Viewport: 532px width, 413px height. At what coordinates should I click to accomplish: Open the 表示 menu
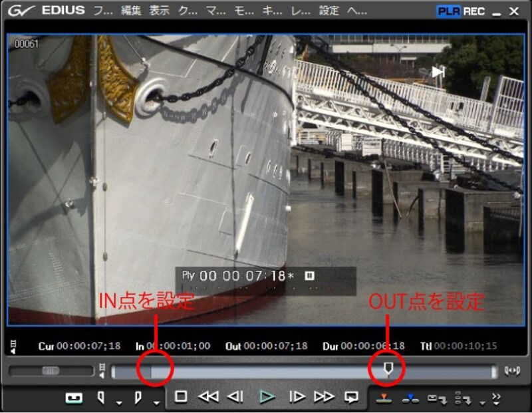[160, 11]
